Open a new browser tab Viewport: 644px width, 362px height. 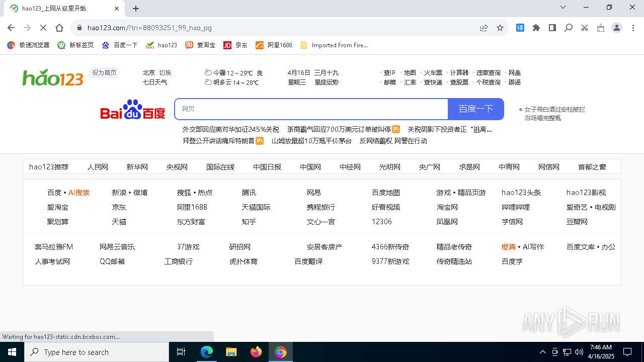(x=136, y=9)
